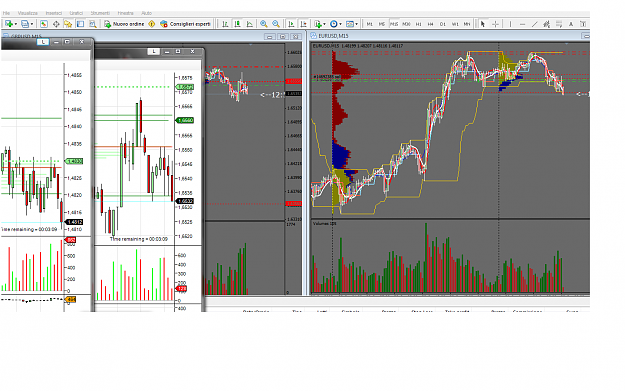Select the W1 timeframe
This screenshot has height=391, width=625.
[x=455, y=24]
